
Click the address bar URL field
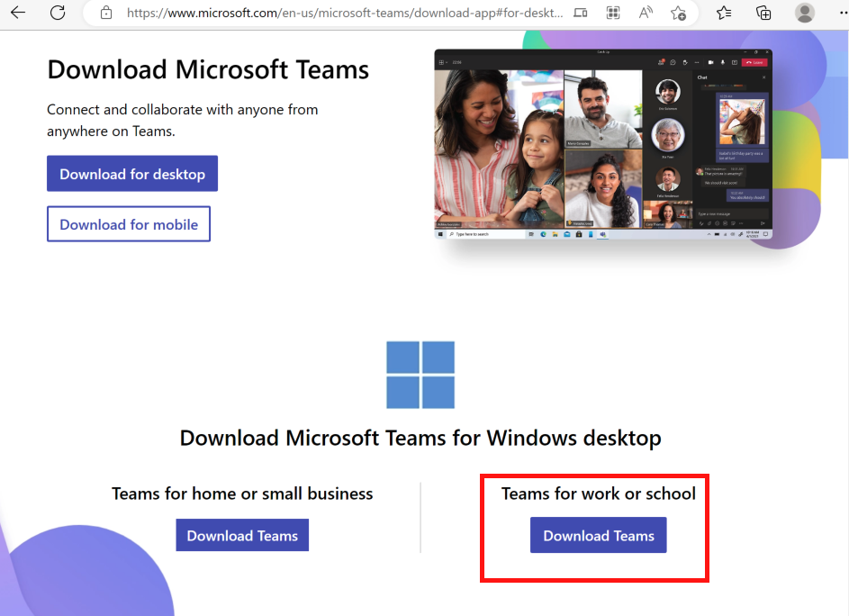(x=344, y=13)
